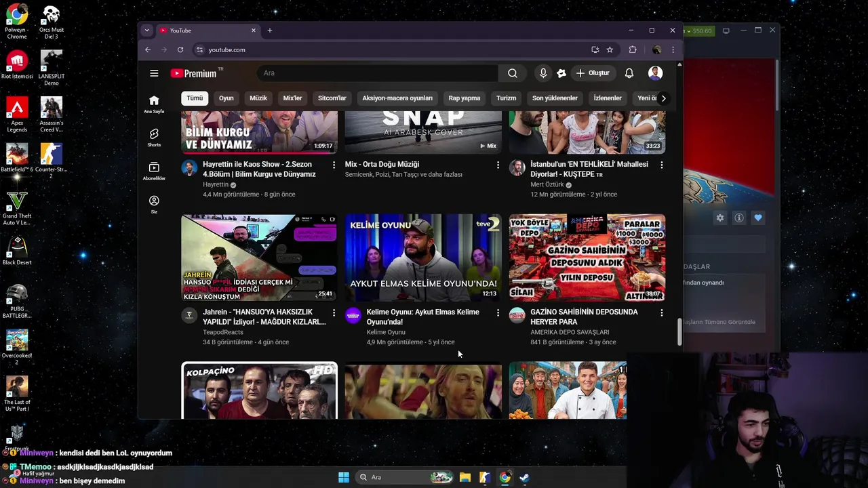Open the Chrome three-dot menu
Viewport: 868px width, 488px height.
(673, 49)
